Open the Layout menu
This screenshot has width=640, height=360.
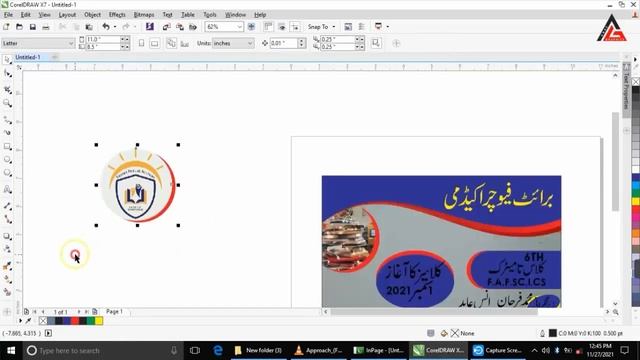tap(67, 15)
